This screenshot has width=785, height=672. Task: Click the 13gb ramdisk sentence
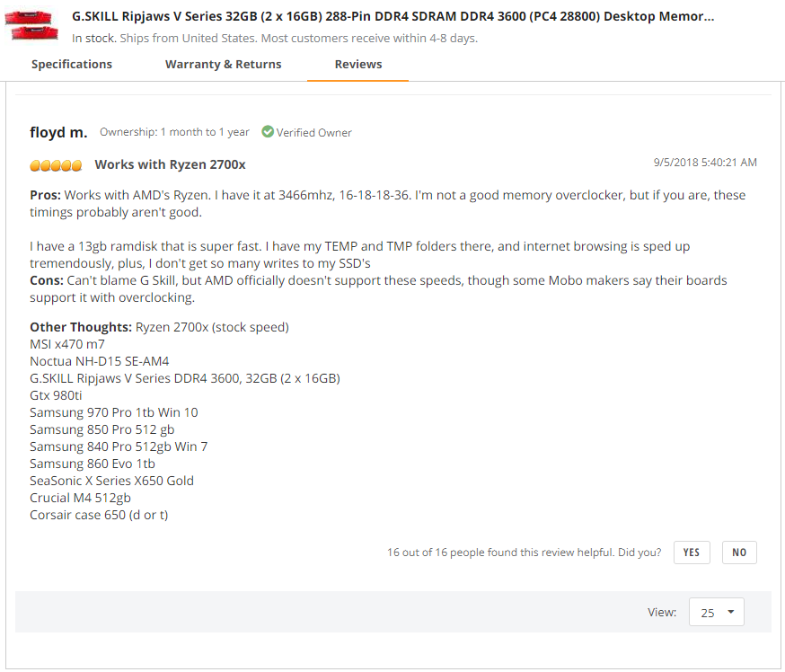[146, 246]
